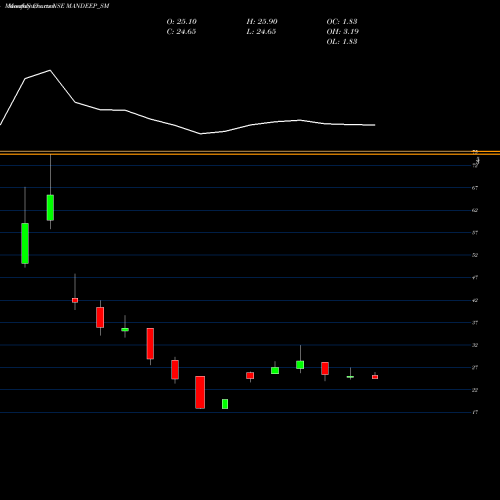Viewport: 500px width, 500px height.
Task: Click the last small red candle on the right
Action: [375, 377]
